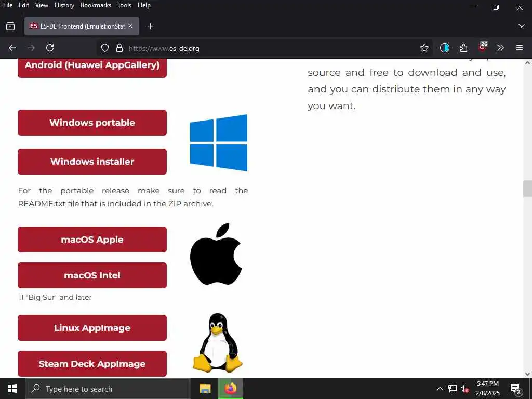Viewport: 532px width, 399px height.
Task: Click the page vertical scrollbar thumb
Action: pos(527,189)
